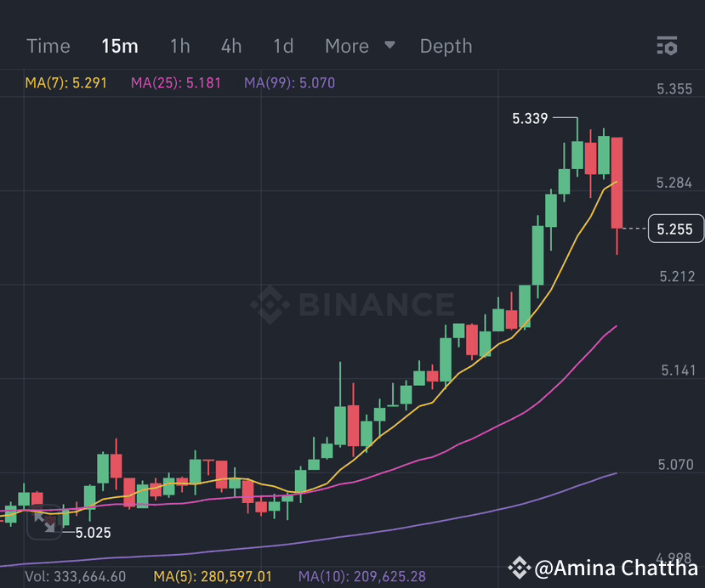Toggle the 15m interval selection

click(x=119, y=47)
